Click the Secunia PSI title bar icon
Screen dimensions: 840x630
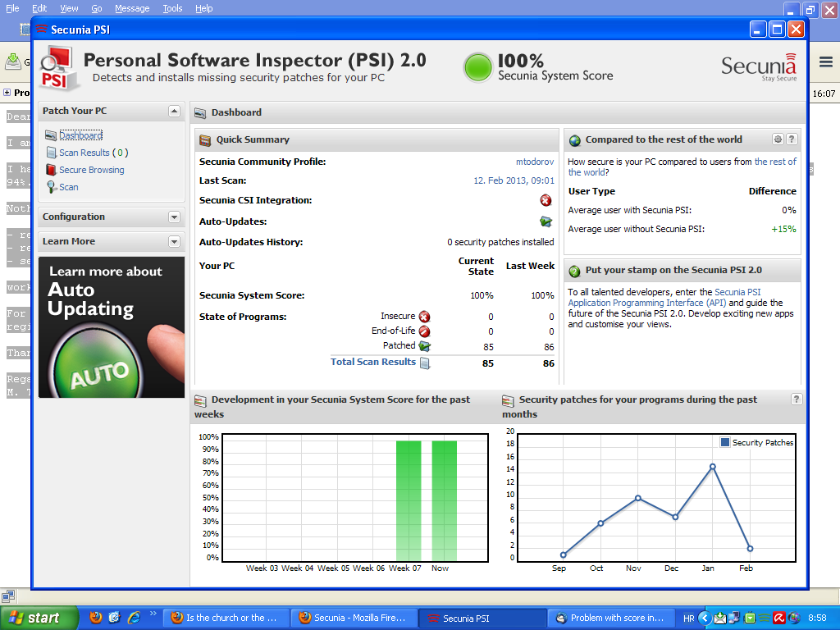pyautogui.click(x=42, y=29)
